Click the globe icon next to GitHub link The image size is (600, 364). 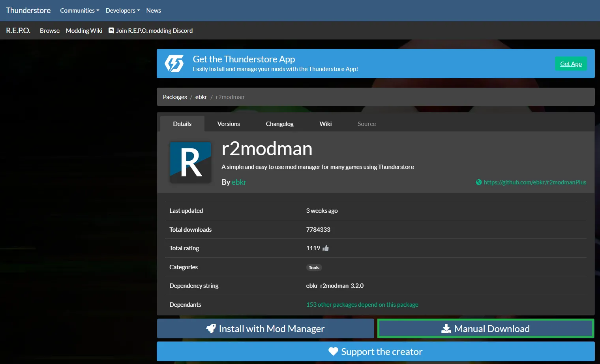coord(479,182)
